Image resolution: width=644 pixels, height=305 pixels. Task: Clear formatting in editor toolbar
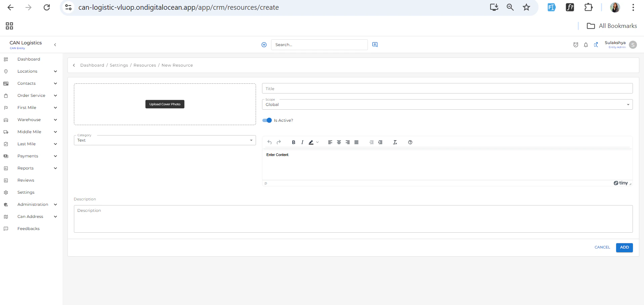click(x=395, y=142)
